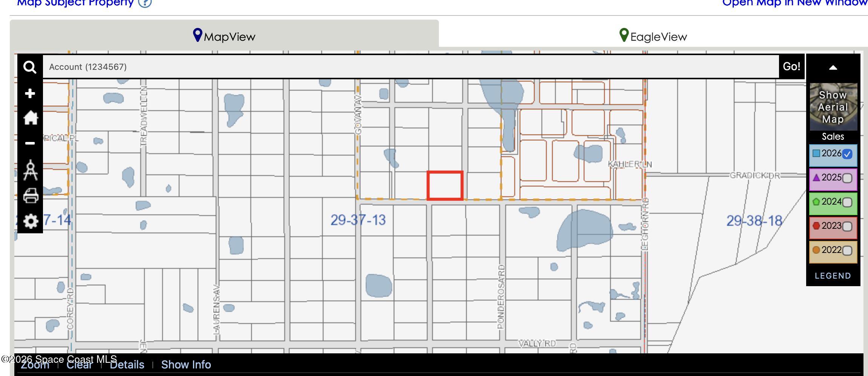This screenshot has width=868, height=376.
Task: Click the Go! search button
Action: [x=791, y=66]
